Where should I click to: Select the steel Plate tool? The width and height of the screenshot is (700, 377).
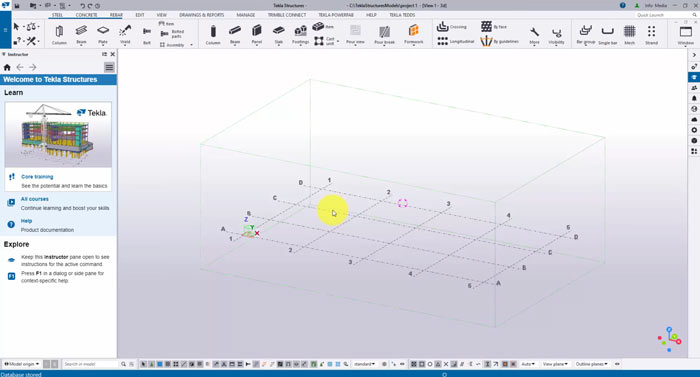tap(103, 34)
